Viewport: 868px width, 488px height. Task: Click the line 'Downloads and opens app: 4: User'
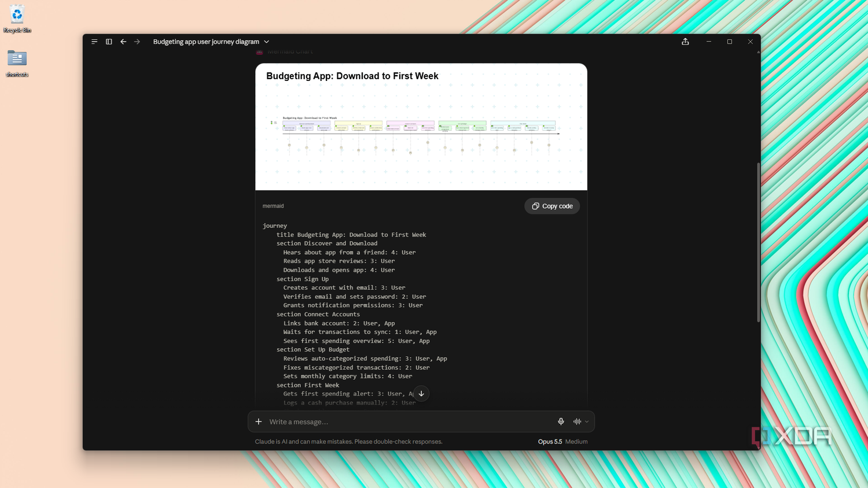(x=339, y=270)
